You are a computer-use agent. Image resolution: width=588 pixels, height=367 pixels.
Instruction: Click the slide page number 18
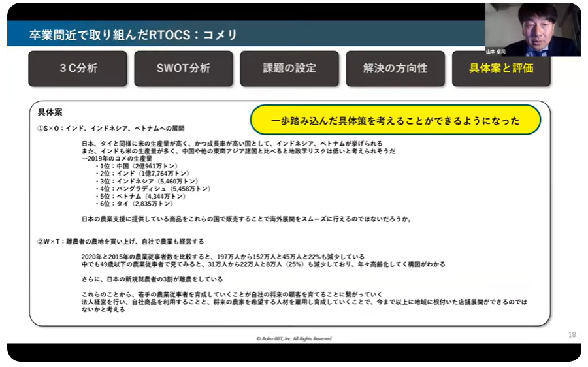pos(572,334)
